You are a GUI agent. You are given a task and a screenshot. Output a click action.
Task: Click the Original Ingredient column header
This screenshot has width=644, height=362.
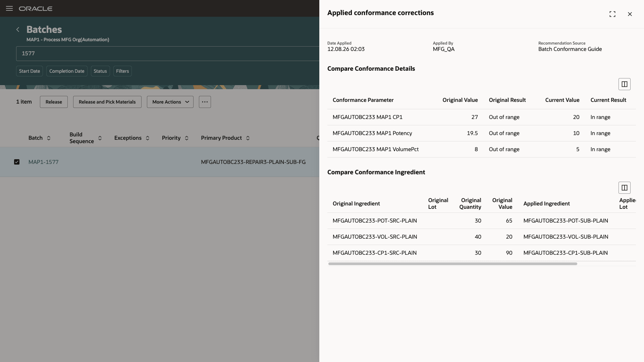[x=356, y=203]
